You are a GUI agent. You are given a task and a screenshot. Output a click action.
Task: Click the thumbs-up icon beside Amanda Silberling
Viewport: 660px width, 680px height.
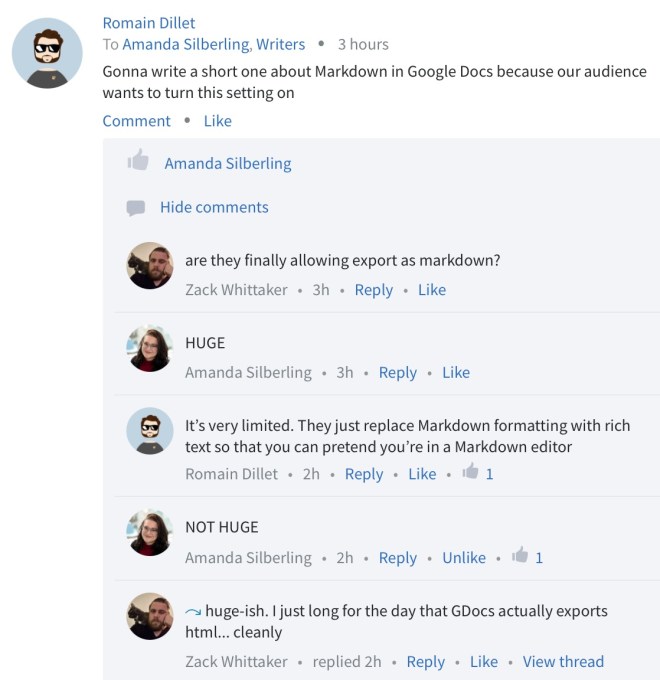(138, 161)
